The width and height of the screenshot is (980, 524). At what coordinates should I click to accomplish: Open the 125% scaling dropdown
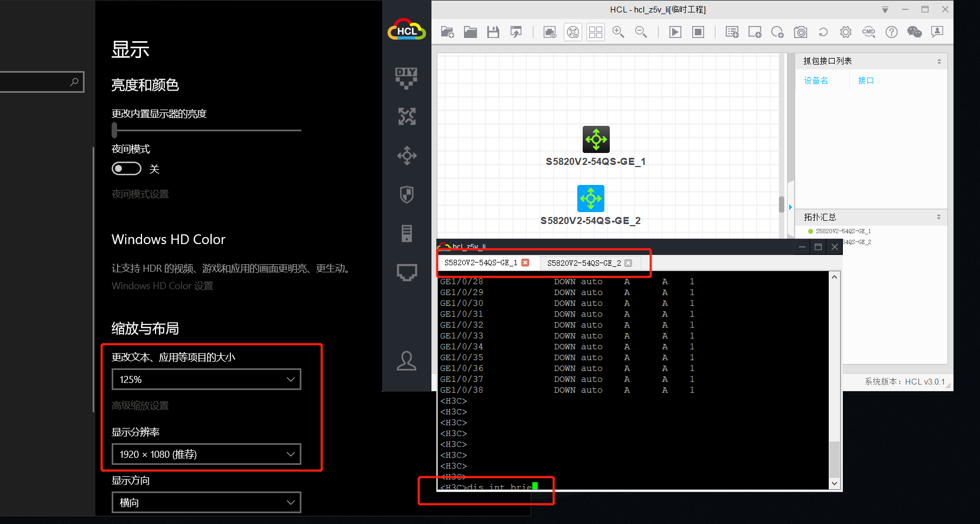(206, 379)
